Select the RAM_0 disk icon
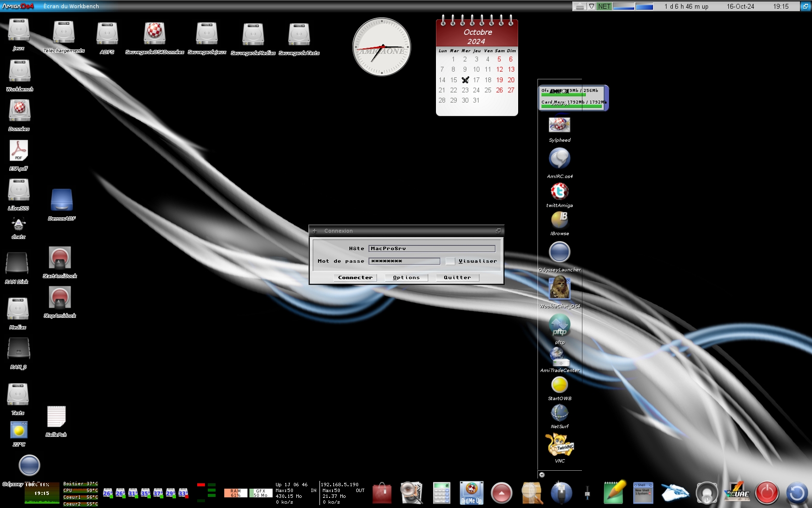 click(19, 349)
